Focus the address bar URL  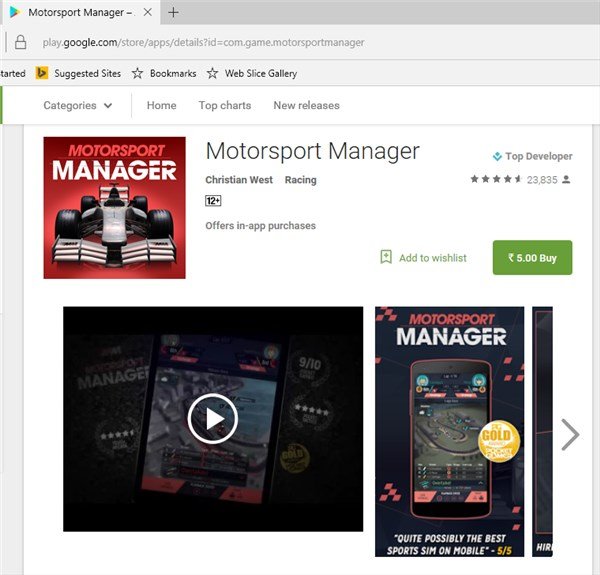(x=203, y=42)
